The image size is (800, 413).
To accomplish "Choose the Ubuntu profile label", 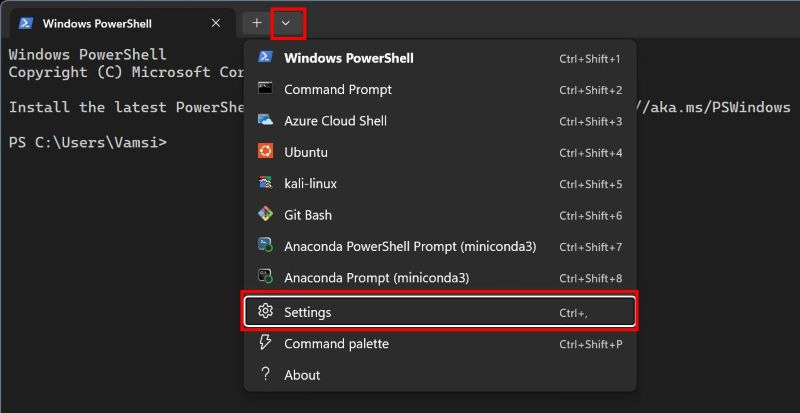I will coord(306,152).
